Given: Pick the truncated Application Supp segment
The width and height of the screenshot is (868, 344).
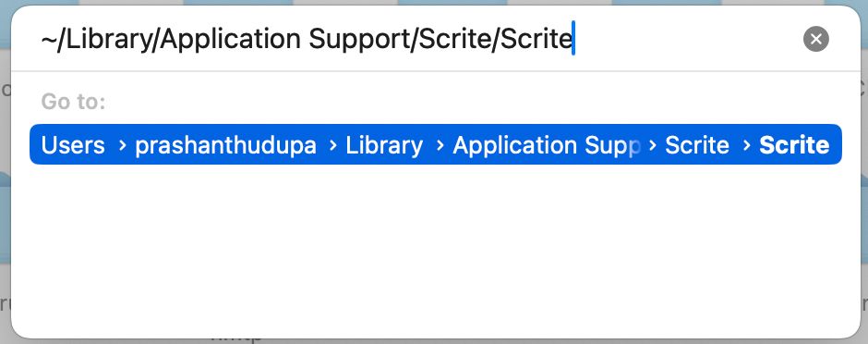Looking at the screenshot, I should pyautogui.click(x=547, y=145).
